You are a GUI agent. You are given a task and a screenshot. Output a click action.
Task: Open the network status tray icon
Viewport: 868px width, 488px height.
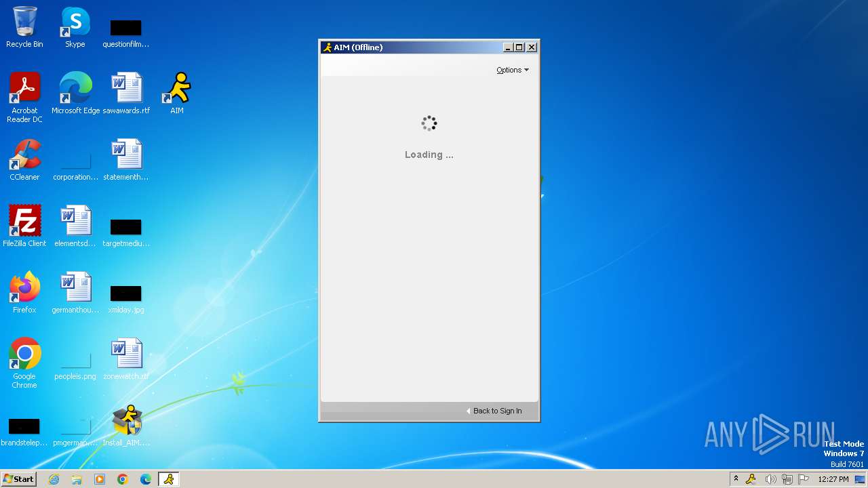(787, 479)
